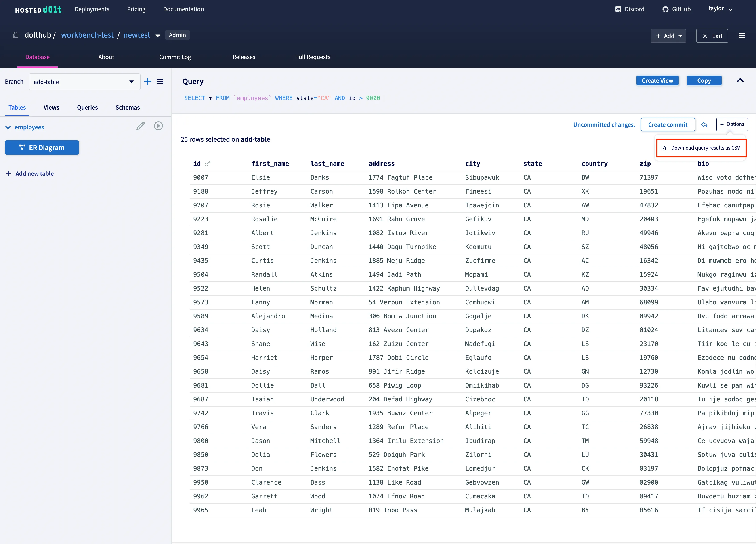Copy the SQL query with Copy button
Image resolution: width=756 pixels, height=544 pixels.
(704, 80)
